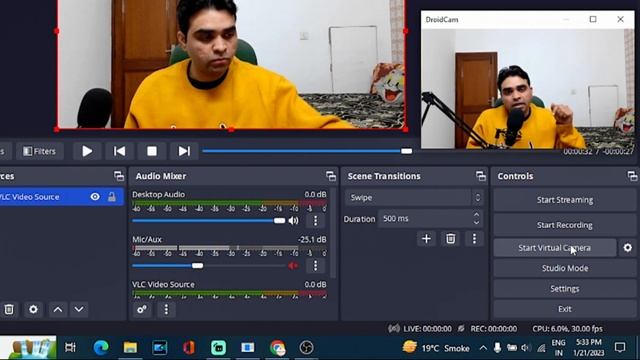The width and height of the screenshot is (640, 360).
Task: Increase transition duration with up arrow
Action: coord(476,214)
